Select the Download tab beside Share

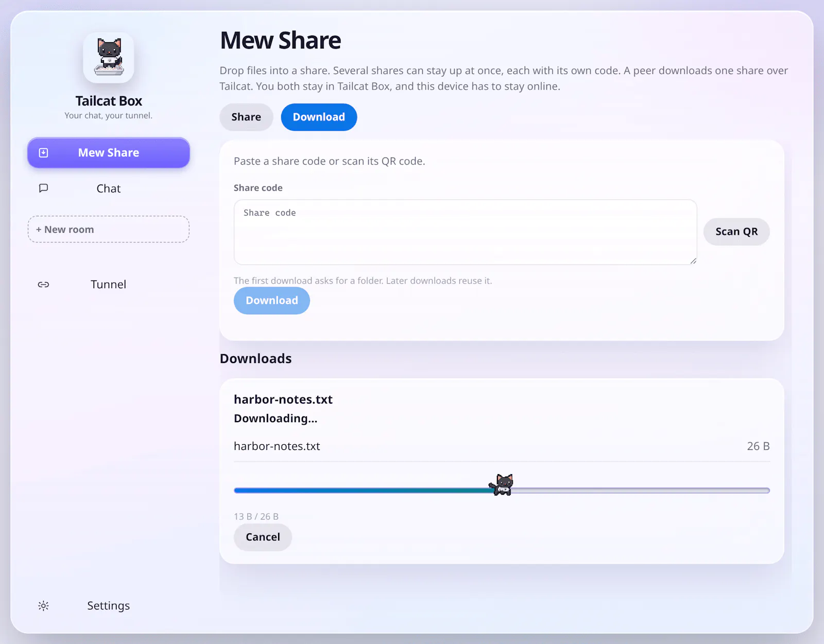coord(319,117)
